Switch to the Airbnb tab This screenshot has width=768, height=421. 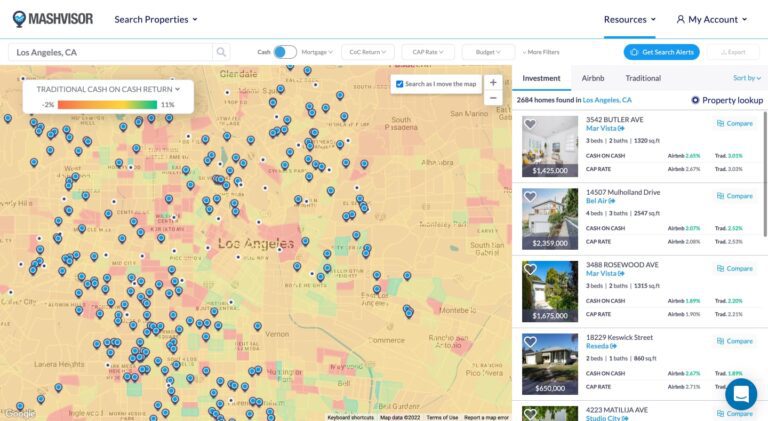point(593,78)
